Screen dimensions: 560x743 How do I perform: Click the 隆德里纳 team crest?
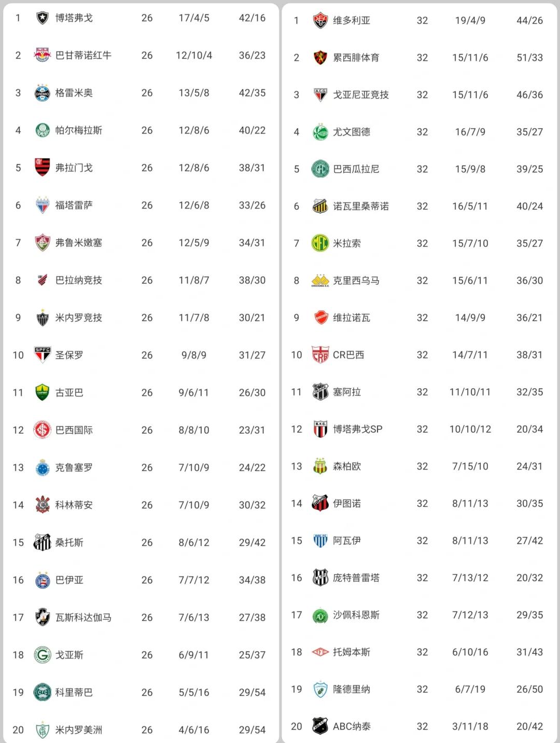tap(320, 689)
